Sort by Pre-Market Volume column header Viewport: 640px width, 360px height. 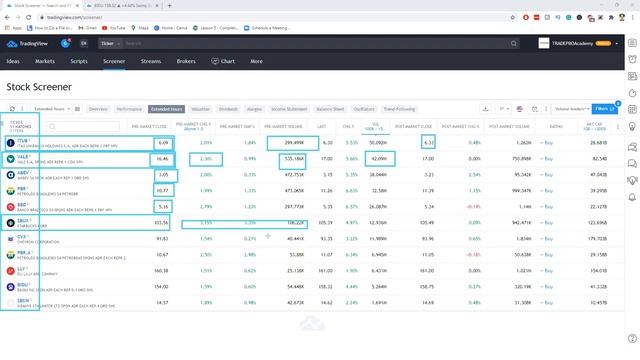tap(283, 127)
